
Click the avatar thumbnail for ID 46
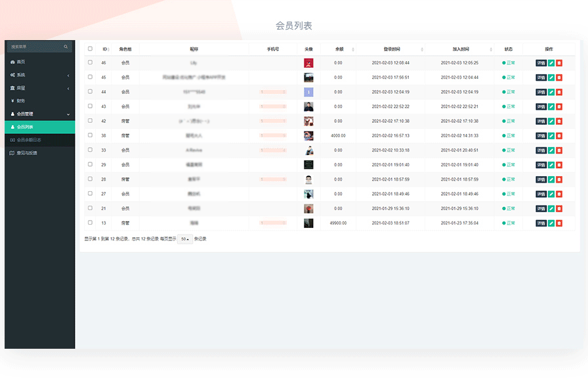pos(308,63)
